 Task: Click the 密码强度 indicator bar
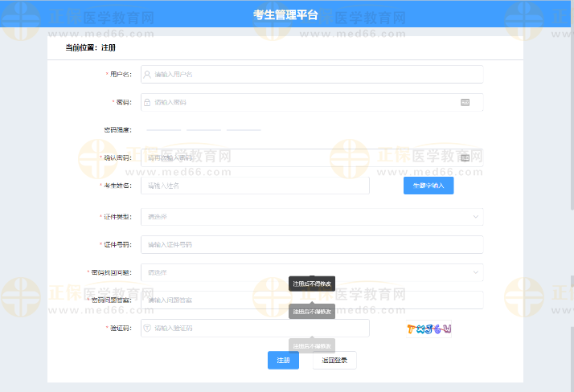(x=203, y=129)
